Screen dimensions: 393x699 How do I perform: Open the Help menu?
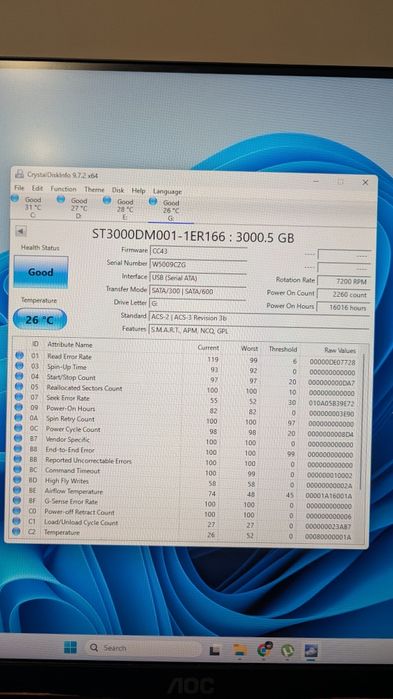coord(139,190)
